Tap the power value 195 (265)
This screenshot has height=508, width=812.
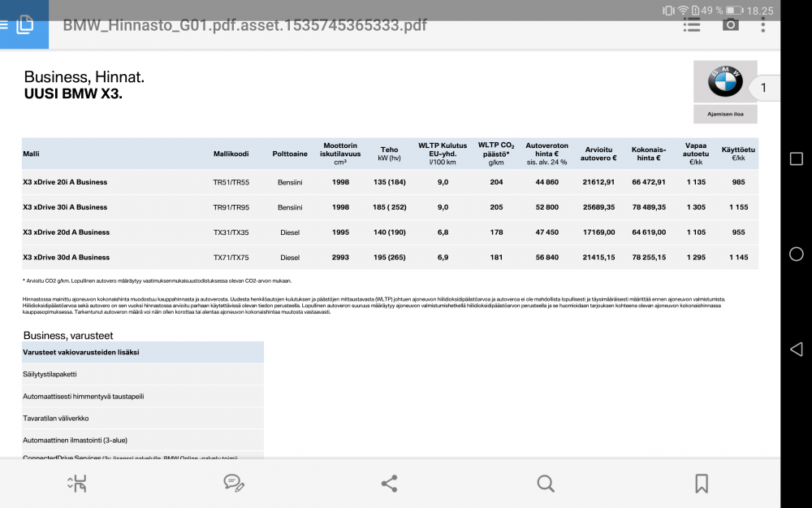click(x=390, y=257)
